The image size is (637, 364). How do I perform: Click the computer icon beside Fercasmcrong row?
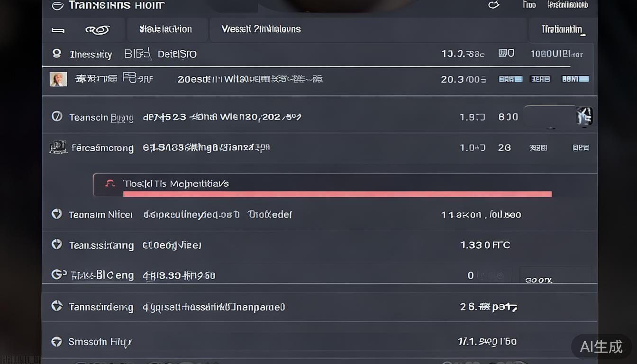[x=58, y=147]
